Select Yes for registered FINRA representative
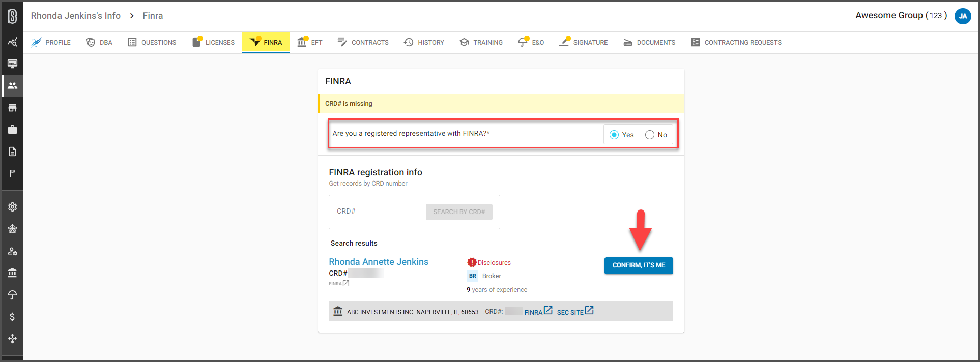 [x=614, y=135]
